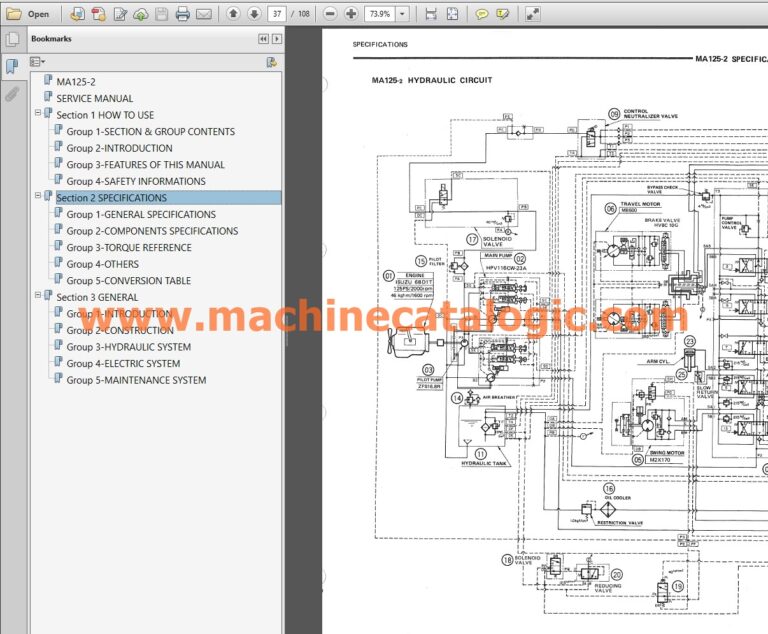The width and height of the screenshot is (768, 634).
Task: Open bookmarks options dropdown menu
Action: [x=37, y=62]
